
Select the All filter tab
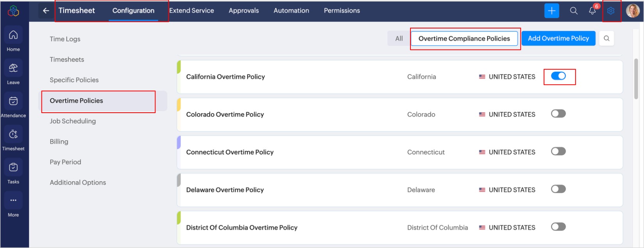point(399,39)
